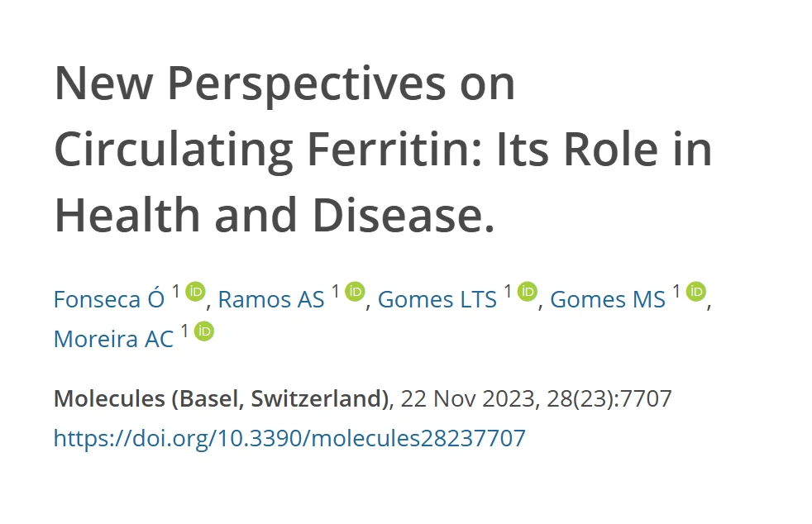Open ORCID icon next to Gomes MS

coord(696,292)
